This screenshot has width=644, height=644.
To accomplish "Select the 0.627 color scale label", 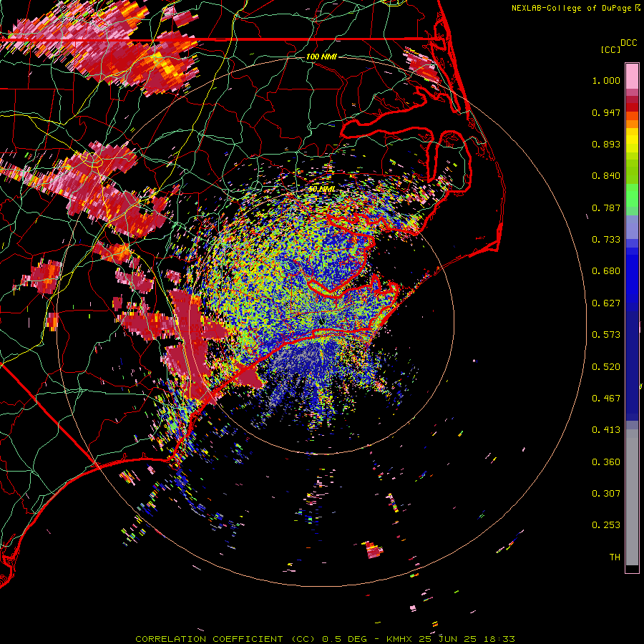I will [606, 303].
